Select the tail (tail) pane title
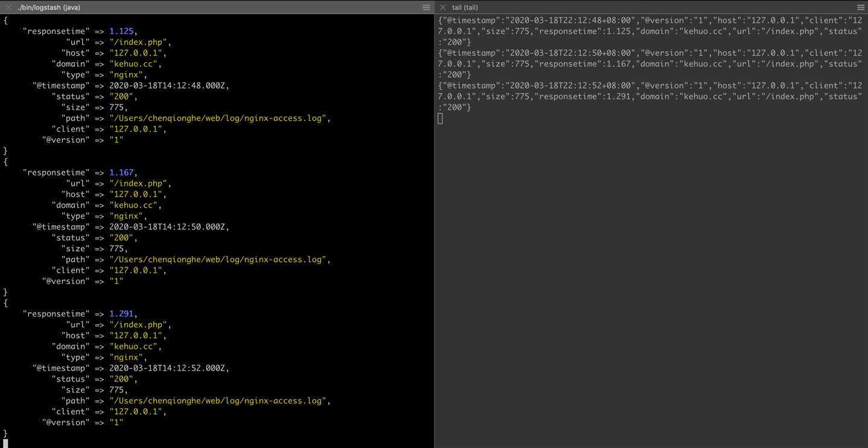Image resolution: width=868 pixels, height=448 pixels. point(465,7)
